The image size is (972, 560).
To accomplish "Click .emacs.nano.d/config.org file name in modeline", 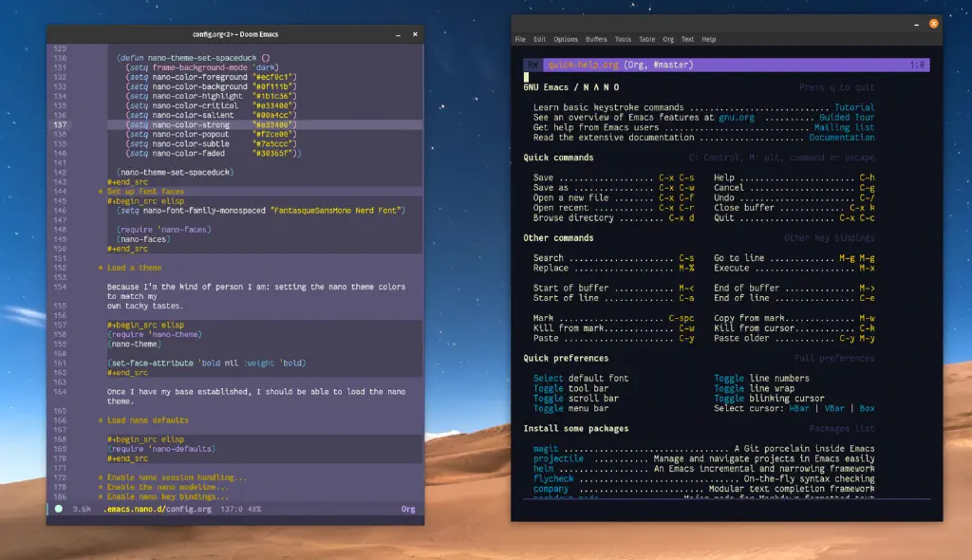I will (x=158, y=509).
